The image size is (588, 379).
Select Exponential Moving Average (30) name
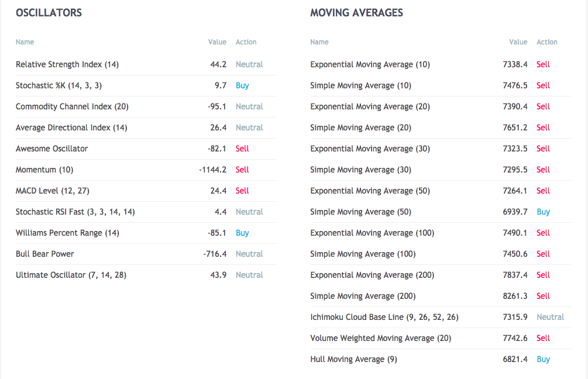(370, 149)
